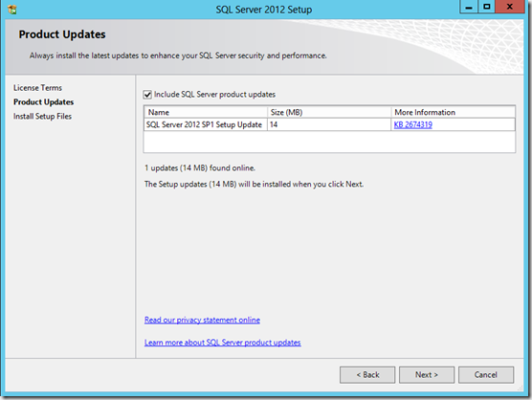Click the 'Always install the latest updates' subtitle
532x400 pixels.
(x=178, y=56)
